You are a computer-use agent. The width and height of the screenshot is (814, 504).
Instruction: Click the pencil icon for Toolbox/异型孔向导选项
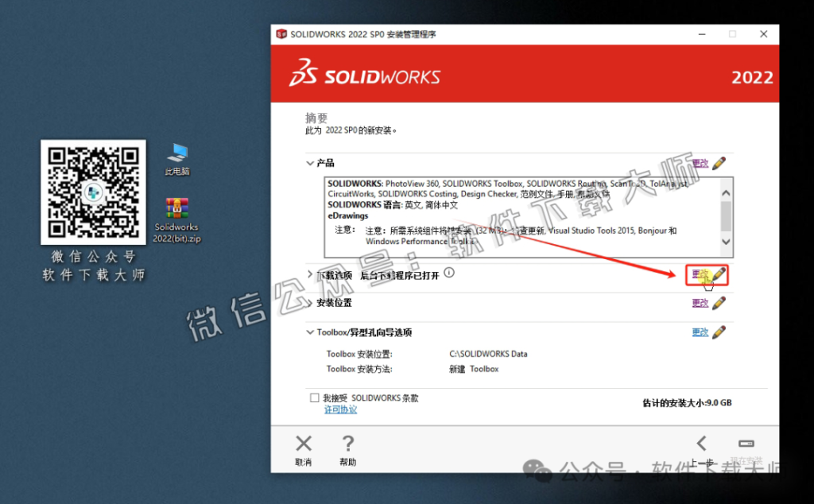720,331
